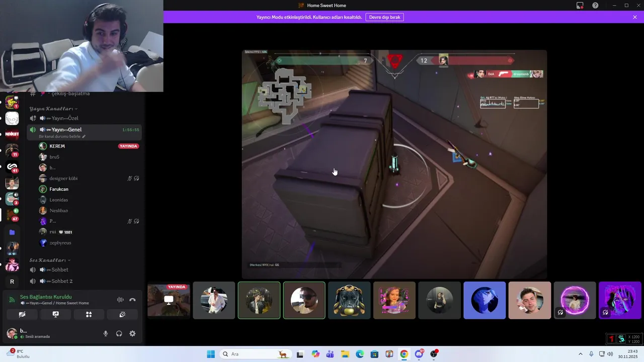
Task: Open the help question mark icon
Action: point(595,6)
